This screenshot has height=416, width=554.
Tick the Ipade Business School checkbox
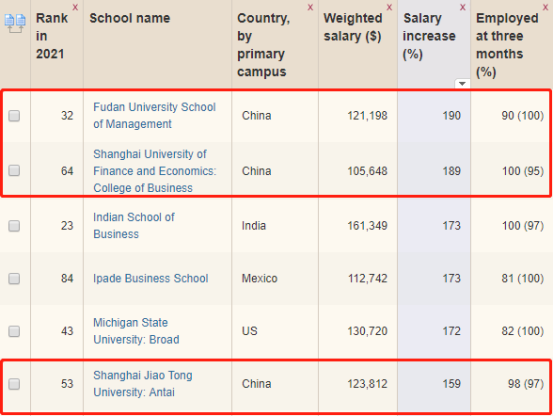pos(14,279)
